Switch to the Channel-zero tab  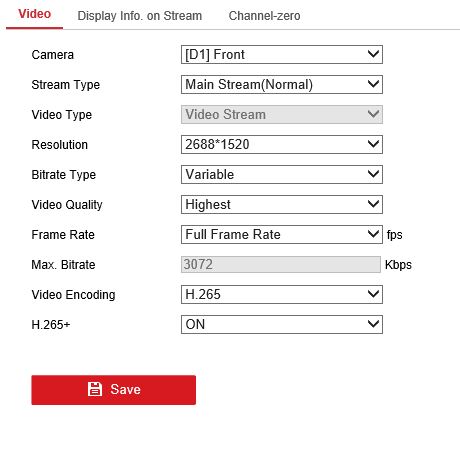point(264,16)
